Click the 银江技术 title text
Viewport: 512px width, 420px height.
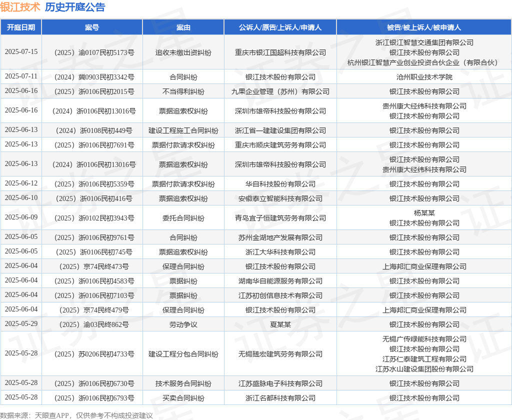pyautogui.click(x=20, y=7)
